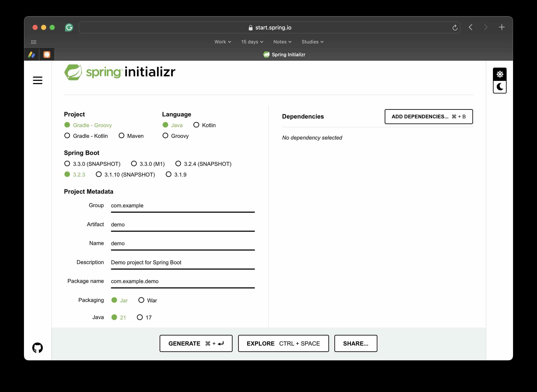The height and width of the screenshot is (392, 537).
Task: Click the Grammarly extension icon
Action: click(69, 27)
